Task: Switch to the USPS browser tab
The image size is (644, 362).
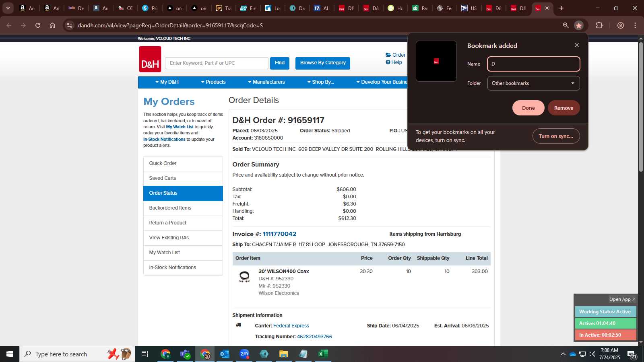Action: click(469, 8)
